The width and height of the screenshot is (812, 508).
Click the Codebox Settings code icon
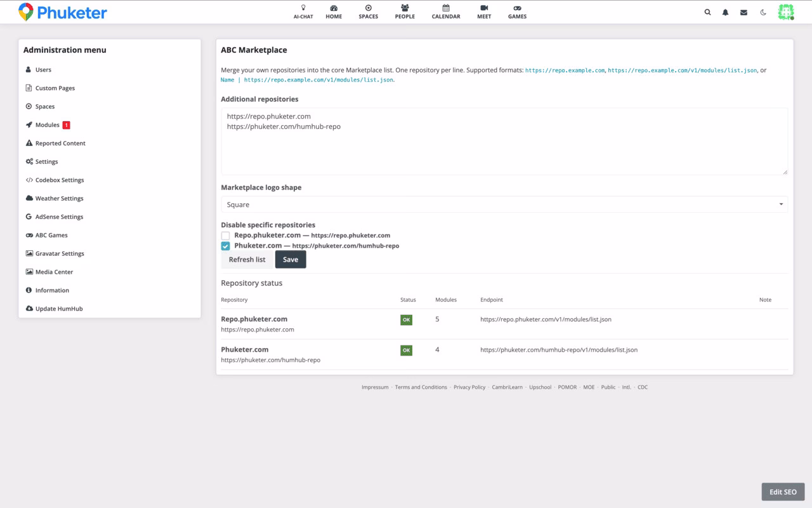tap(29, 180)
